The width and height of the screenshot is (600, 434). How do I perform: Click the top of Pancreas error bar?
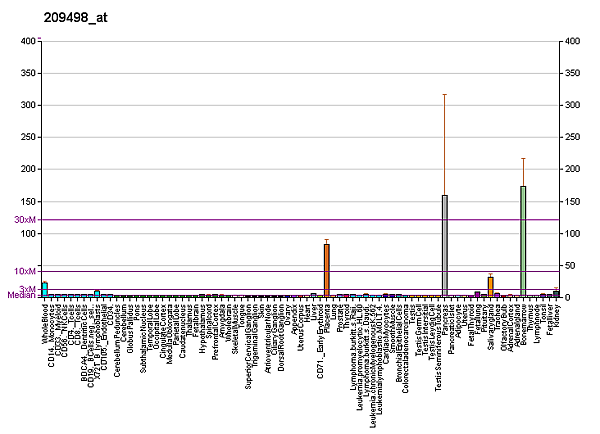coord(444,94)
